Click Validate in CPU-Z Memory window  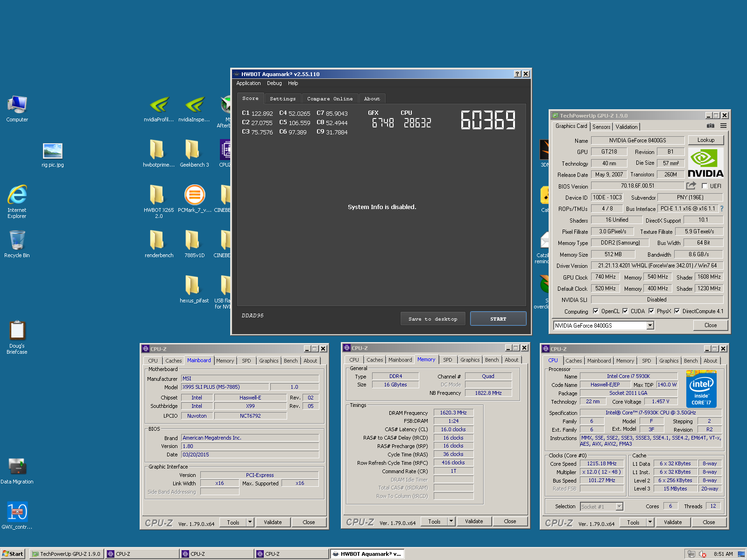474,521
